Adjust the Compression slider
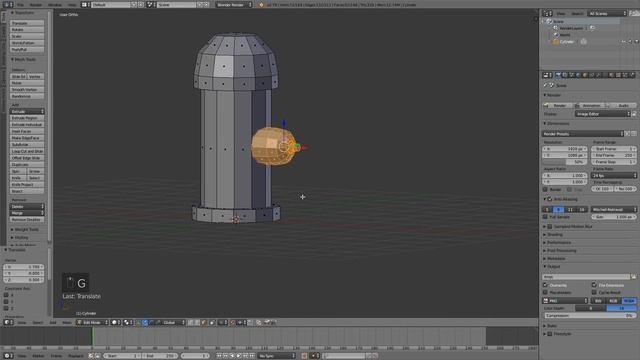Image resolution: width=640 pixels, height=360 pixels. click(589, 316)
